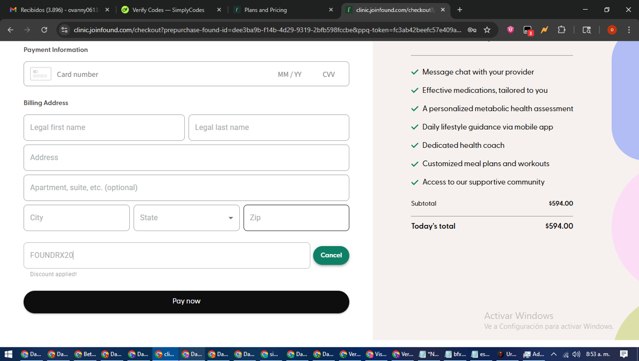The height and width of the screenshot is (361, 639).
Task: Open the 'Ad...' taskbar window
Action: pos(534,354)
